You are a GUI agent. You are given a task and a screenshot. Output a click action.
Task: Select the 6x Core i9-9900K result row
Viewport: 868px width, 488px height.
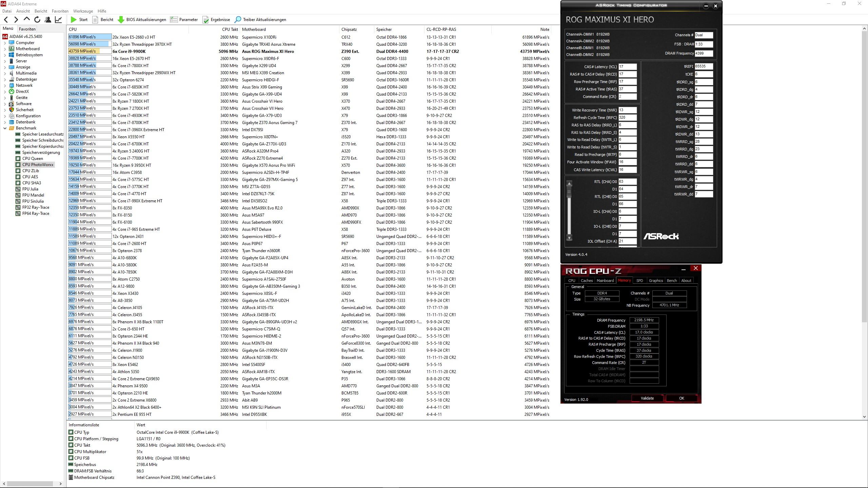[309, 52]
